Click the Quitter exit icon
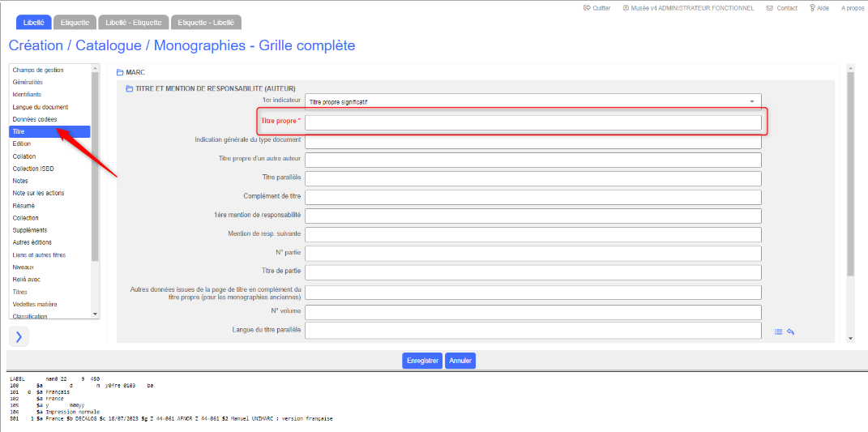Image resolution: width=868 pixels, height=432 pixels. [587, 8]
